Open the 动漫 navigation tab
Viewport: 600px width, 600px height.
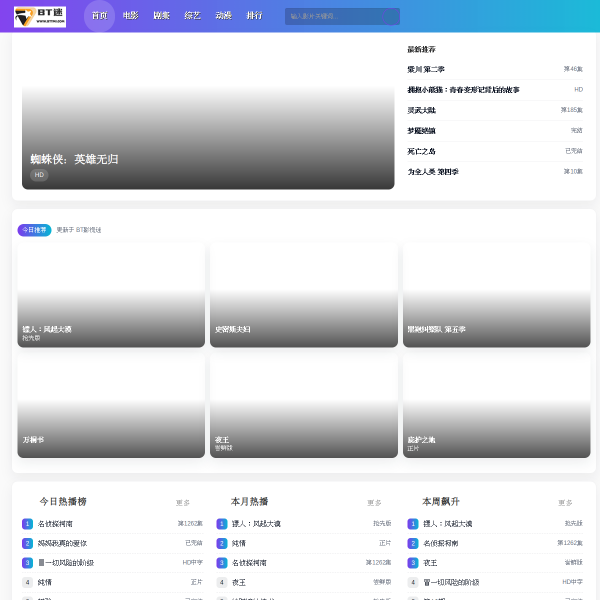[223, 16]
